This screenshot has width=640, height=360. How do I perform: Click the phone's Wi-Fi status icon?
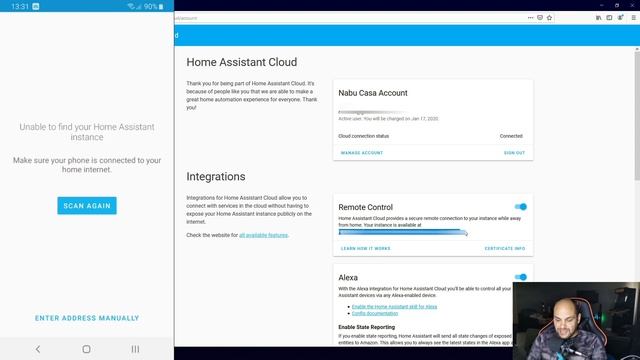[x=131, y=7]
